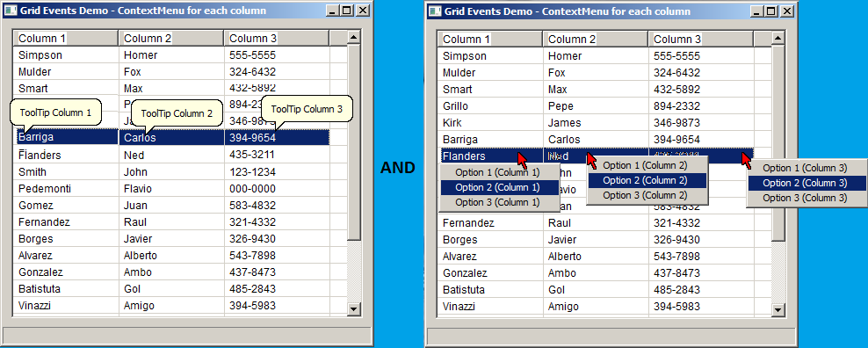Click the app icon in the right window title bar
Screen dimensions: 868x348
pyautogui.click(x=436, y=11)
